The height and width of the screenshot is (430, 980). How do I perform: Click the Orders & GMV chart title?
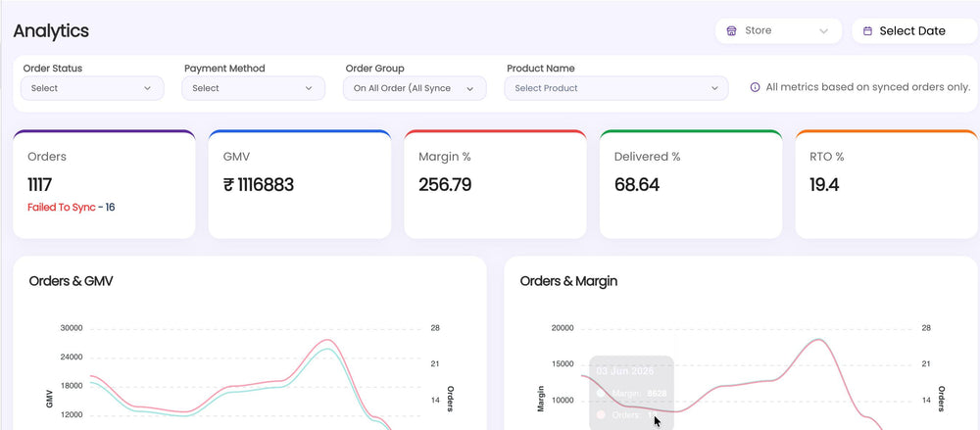pos(72,281)
